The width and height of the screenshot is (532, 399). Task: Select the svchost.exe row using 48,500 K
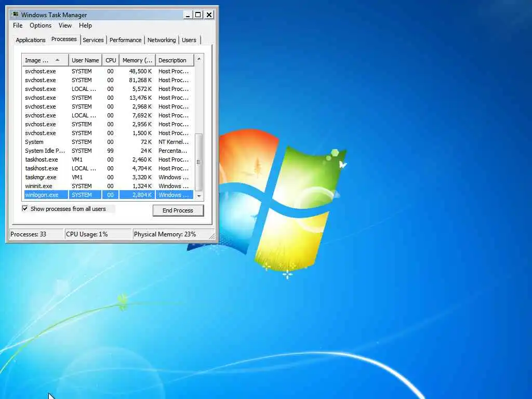(109, 71)
